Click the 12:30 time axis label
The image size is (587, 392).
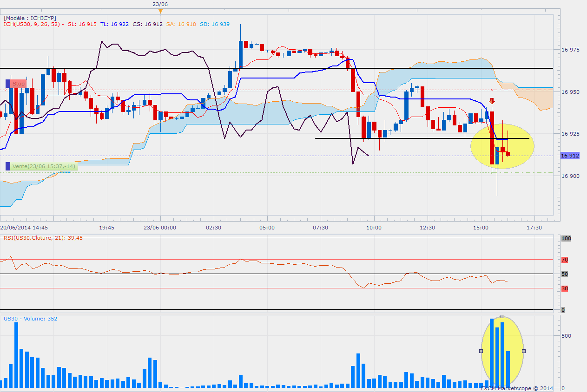[x=428, y=228]
